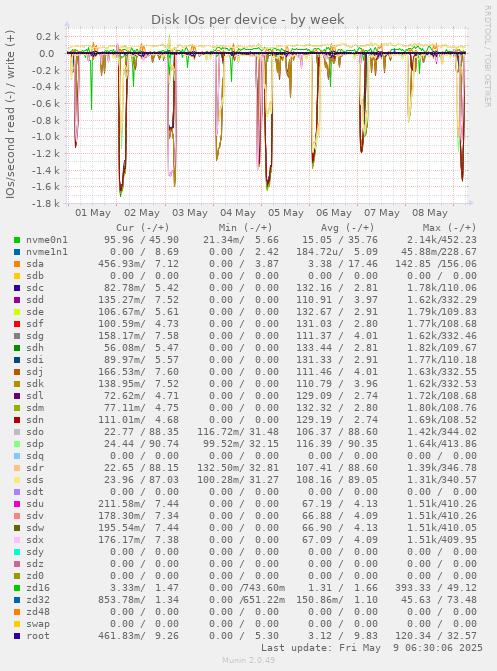Click the '08 May' x-axis label

click(430, 213)
